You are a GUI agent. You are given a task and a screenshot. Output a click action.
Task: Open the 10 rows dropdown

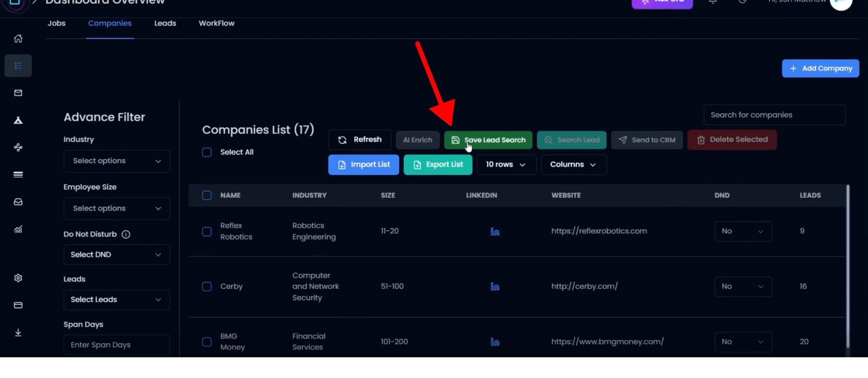coord(506,164)
